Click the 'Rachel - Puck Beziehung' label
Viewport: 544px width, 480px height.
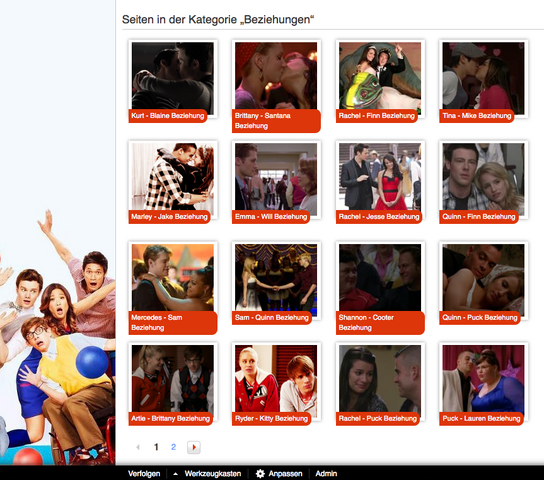point(378,419)
